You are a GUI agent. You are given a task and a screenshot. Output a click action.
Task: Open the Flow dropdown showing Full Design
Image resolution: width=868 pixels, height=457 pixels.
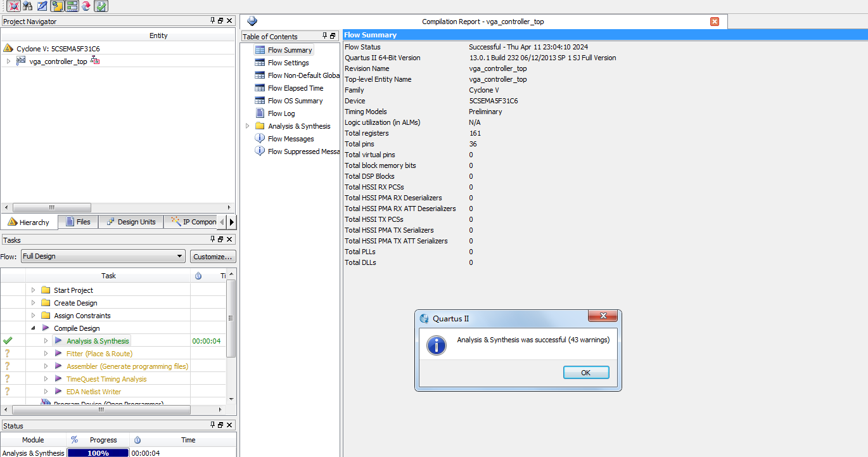click(103, 256)
